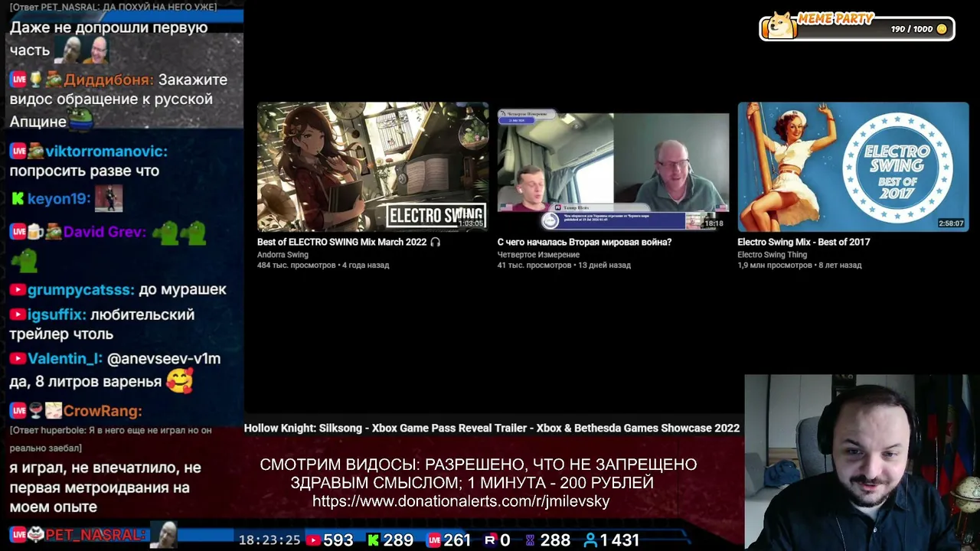
Task: Click the 2:58:07 duration on third thumbnail
Action: coord(951,223)
